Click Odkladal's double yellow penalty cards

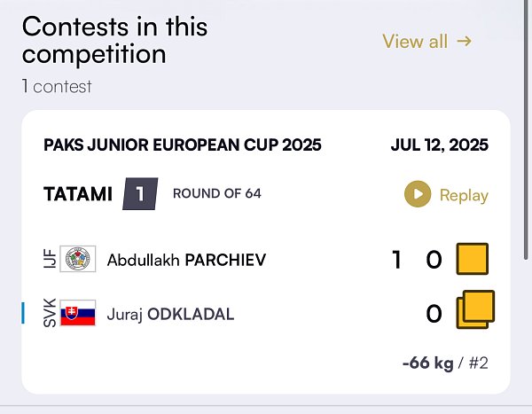pyautogui.click(x=475, y=309)
